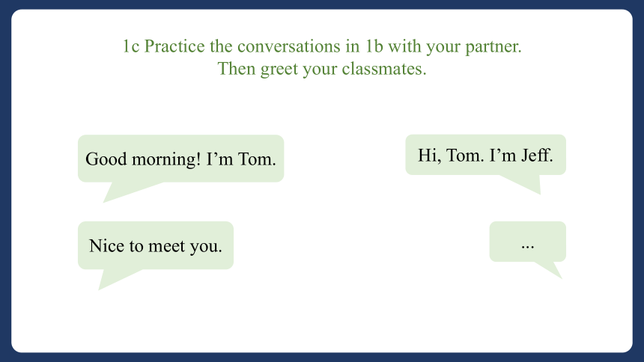The width and height of the screenshot is (644, 362).
Task: Click the tail of the ellipsis bubble
Action: [x=550, y=269]
